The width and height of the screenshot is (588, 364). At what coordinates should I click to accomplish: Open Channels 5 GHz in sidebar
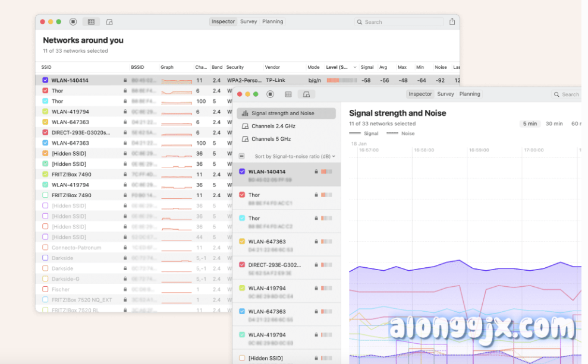[x=271, y=139]
